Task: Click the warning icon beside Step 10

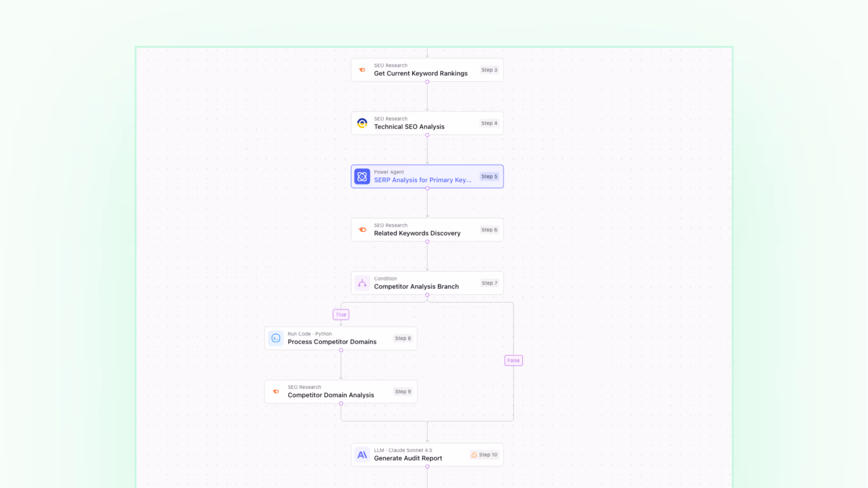Action: (x=474, y=455)
